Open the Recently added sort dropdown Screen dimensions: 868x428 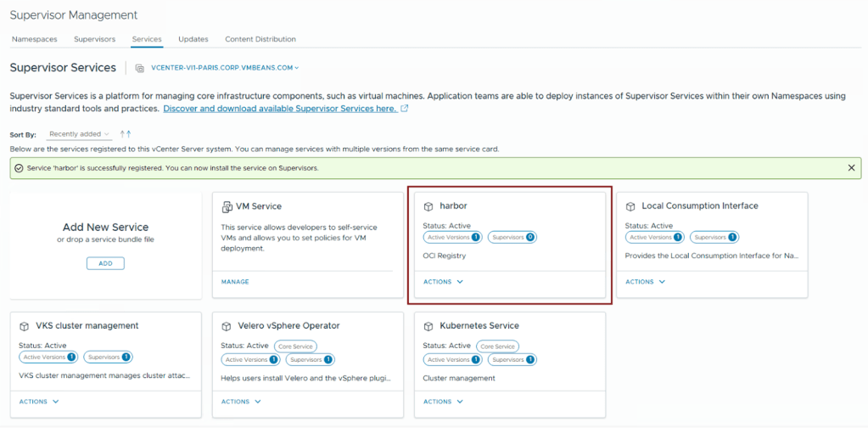[x=79, y=134]
